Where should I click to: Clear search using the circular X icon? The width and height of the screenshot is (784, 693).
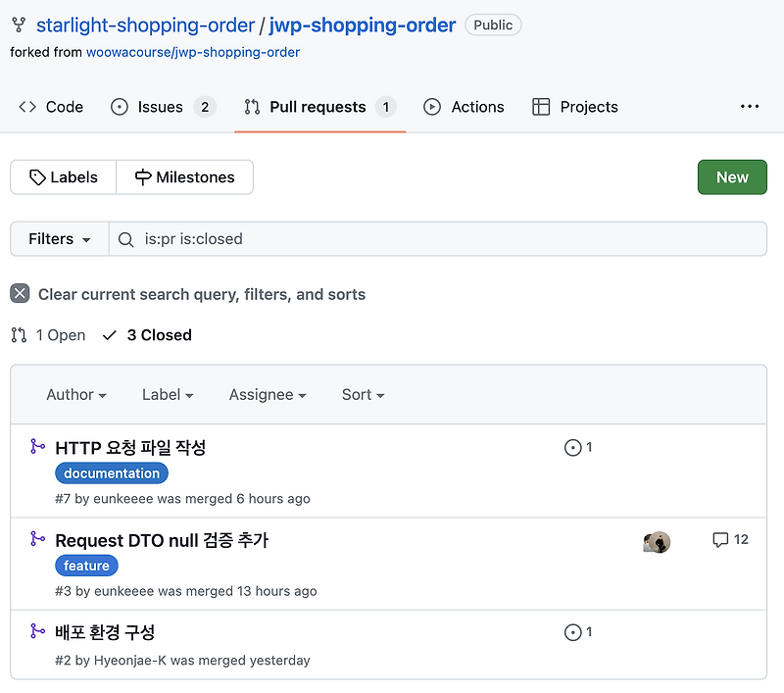pyautogui.click(x=20, y=293)
